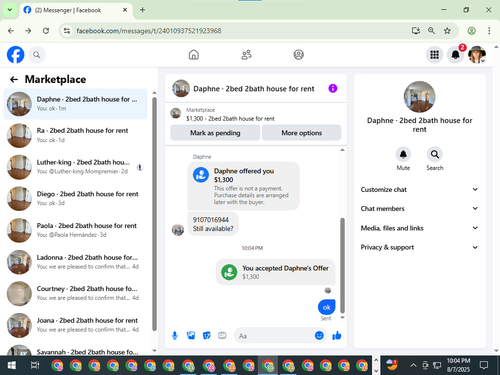Click the voice clip microphone icon
The height and width of the screenshot is (375, 500).
175,335
